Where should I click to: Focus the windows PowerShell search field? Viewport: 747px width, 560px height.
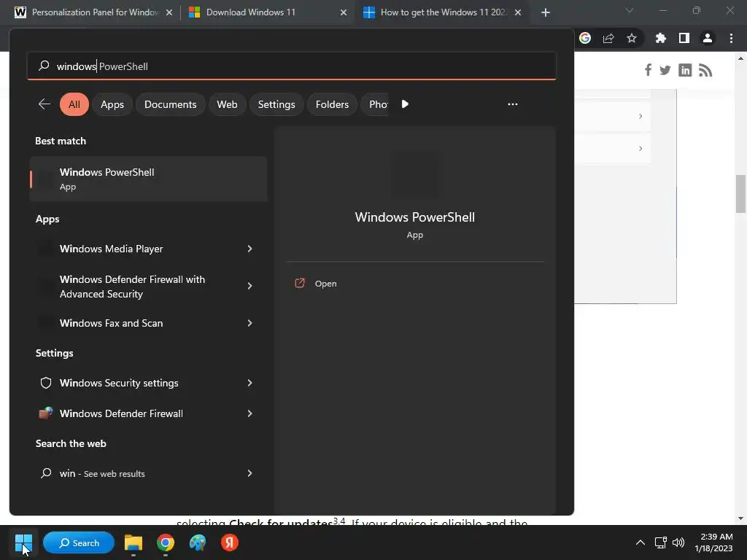click(x=292, y=66)
